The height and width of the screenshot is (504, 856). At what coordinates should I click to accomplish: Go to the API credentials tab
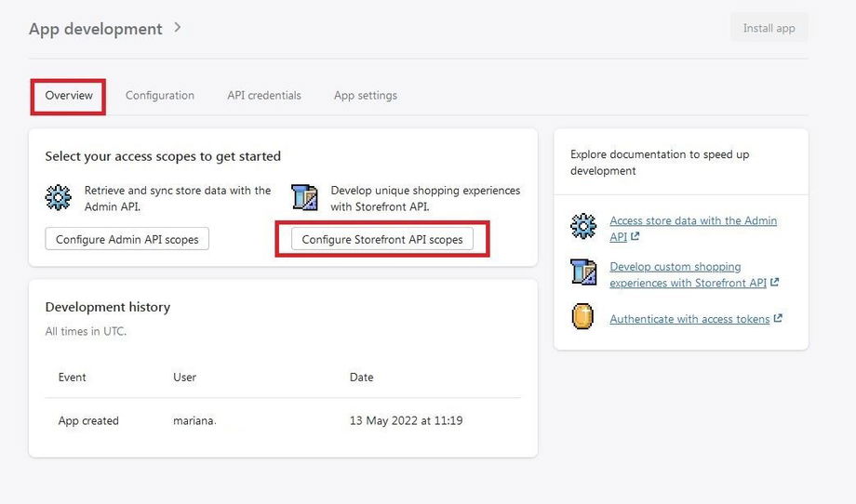click(x=264, y=96)
